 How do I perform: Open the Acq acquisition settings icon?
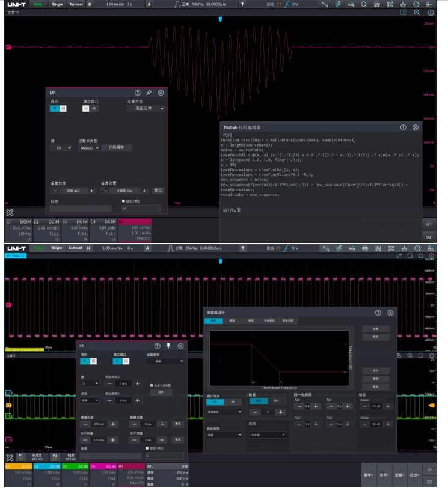(x=351, y=4)
